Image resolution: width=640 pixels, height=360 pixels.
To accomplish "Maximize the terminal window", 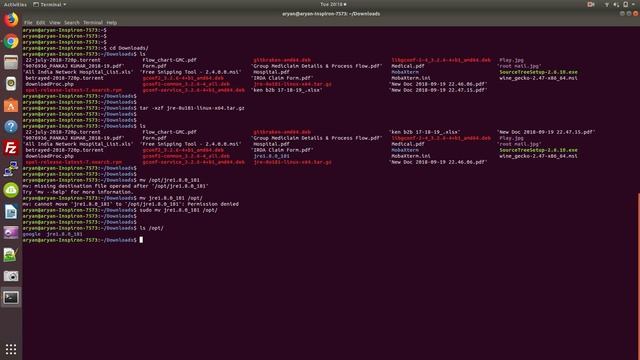I will click(629, 14).
